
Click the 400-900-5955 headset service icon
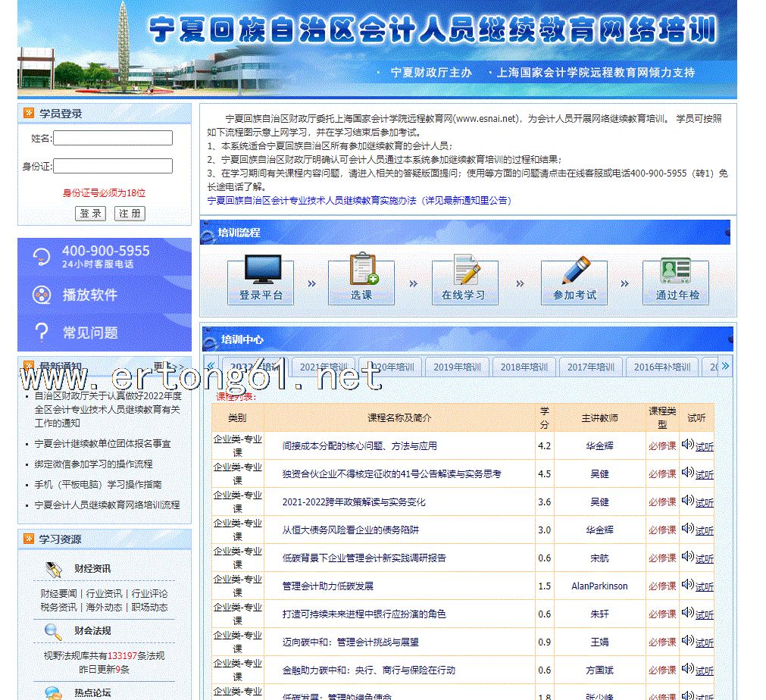tap(42, 257)
